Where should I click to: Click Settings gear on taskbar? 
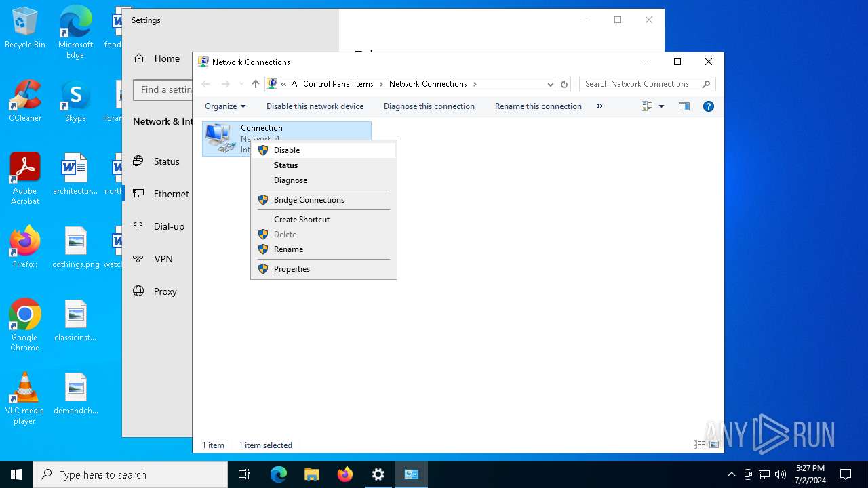(378, 474)
